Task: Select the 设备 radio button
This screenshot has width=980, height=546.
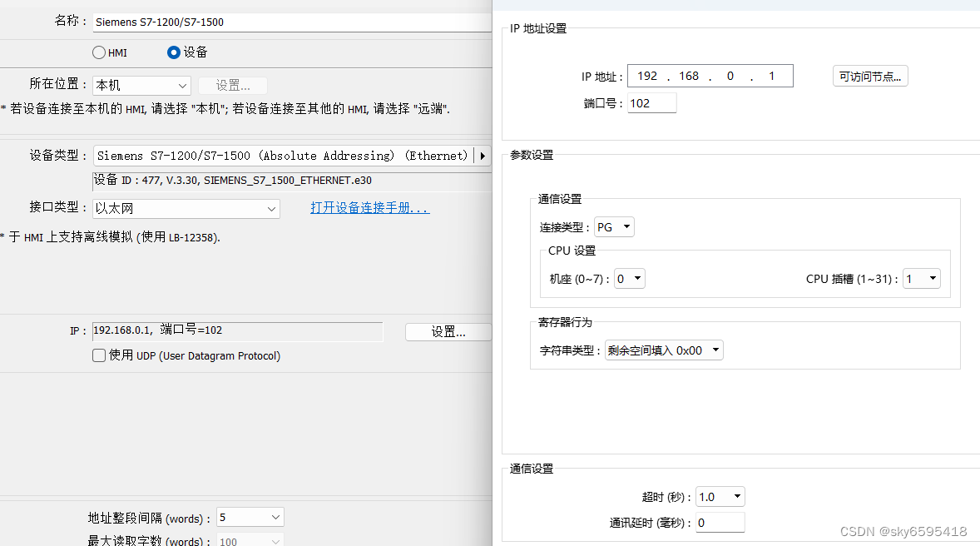Action: pyautogui.click(x=174, y=52)
